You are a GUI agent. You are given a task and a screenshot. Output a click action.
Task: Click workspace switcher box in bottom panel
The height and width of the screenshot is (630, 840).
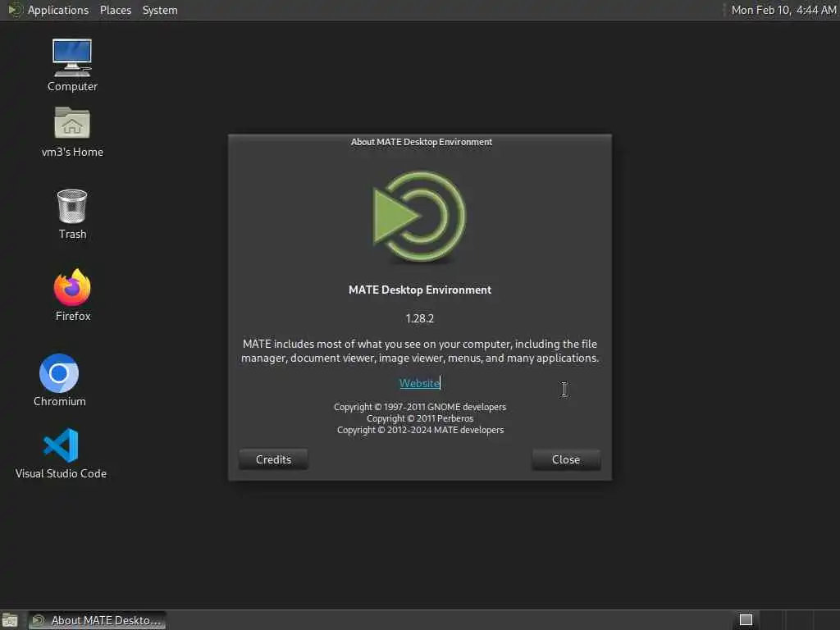746,620
